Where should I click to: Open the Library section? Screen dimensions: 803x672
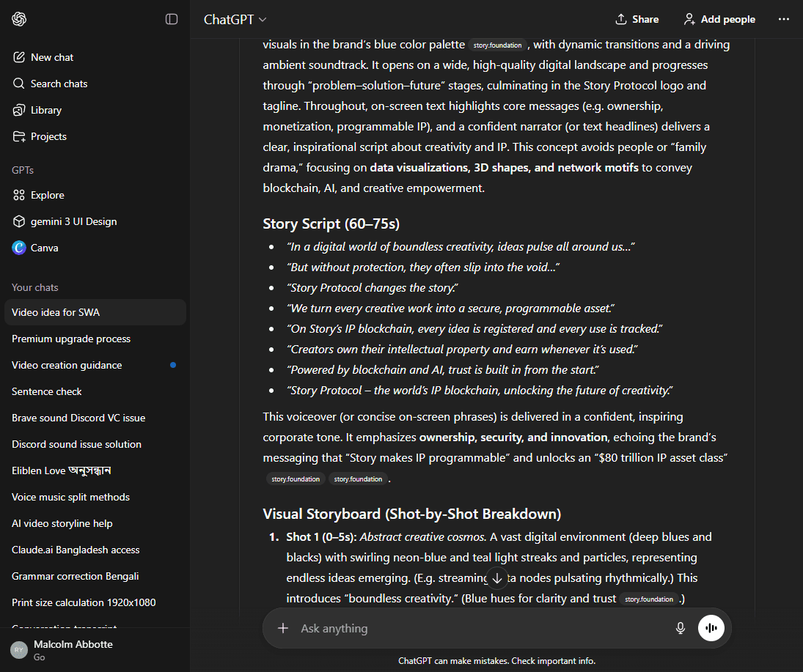[x=45, y=110]
